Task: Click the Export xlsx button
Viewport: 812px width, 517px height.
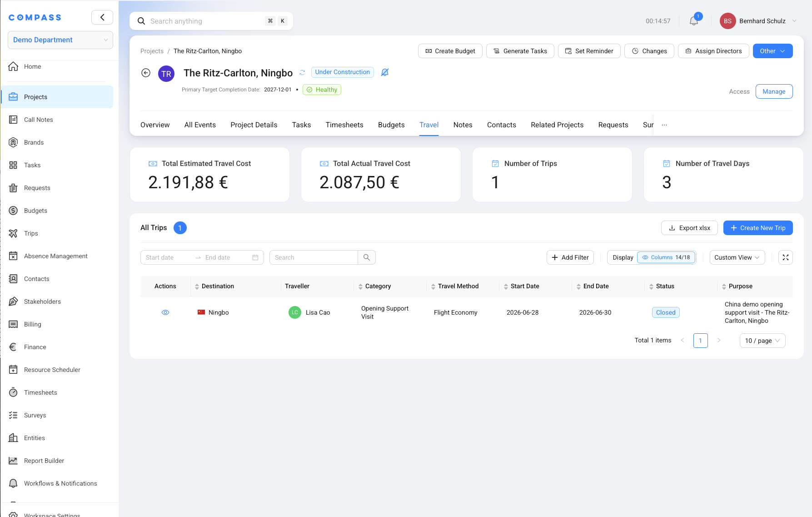Action: tap(689, 228)
